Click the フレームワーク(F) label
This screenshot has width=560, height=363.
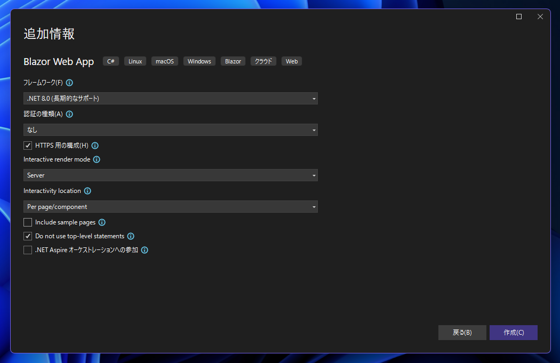tap(43, 83)
